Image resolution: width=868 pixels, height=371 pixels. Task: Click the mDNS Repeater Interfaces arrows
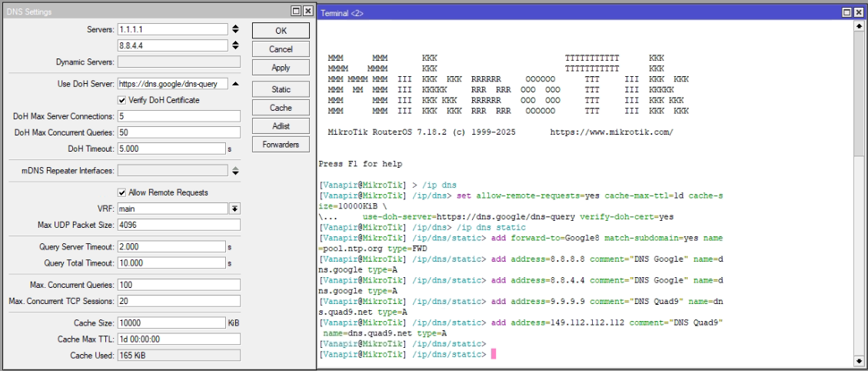[x=235, y=170]
